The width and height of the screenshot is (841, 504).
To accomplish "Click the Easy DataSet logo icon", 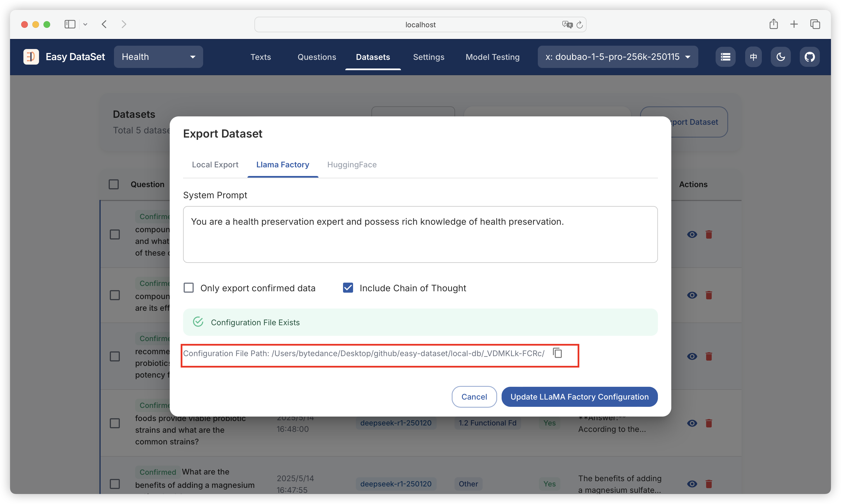I will [31, 57].
